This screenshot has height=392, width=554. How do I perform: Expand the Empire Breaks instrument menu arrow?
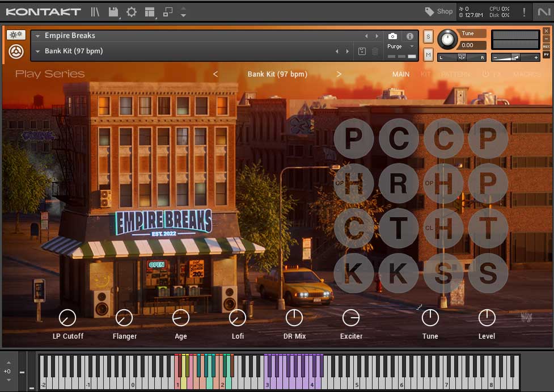(x=37, y=36)
